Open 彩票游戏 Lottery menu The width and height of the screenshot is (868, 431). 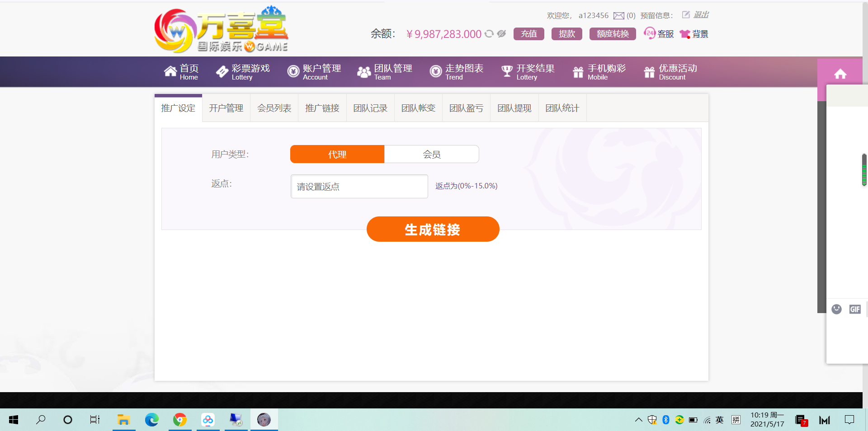click(243, 72)
